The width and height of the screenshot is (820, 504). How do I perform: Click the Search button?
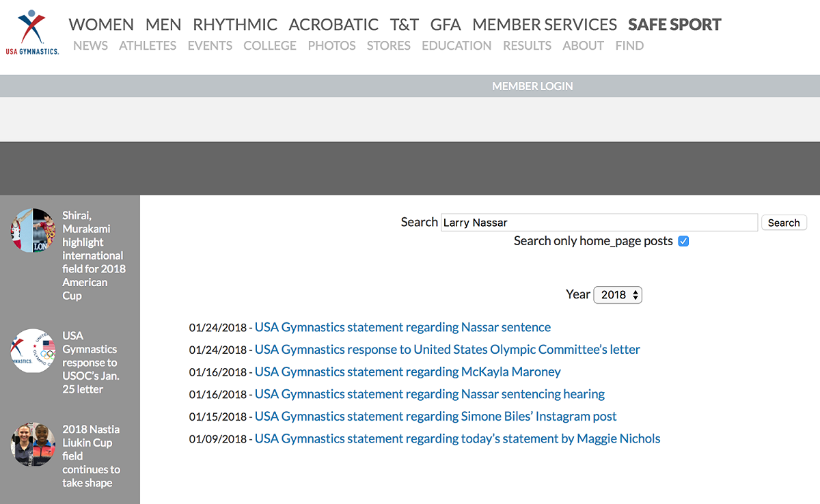click(x=784, y=223)
